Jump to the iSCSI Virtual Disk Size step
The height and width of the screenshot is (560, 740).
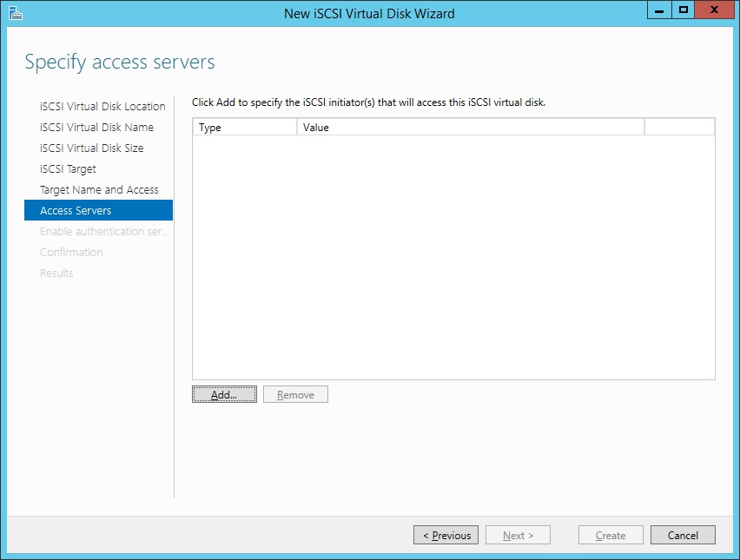point(92,148)
